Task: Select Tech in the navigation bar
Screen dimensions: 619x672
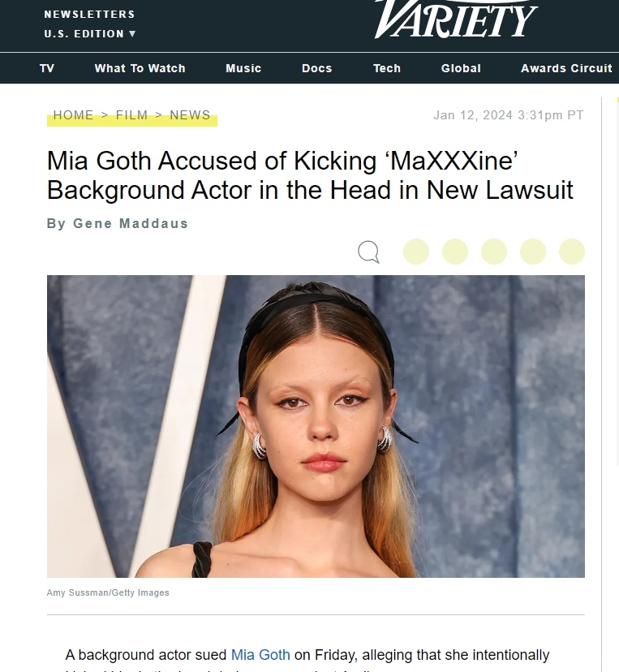Action: pyautogui.click(x=387, y=68)
